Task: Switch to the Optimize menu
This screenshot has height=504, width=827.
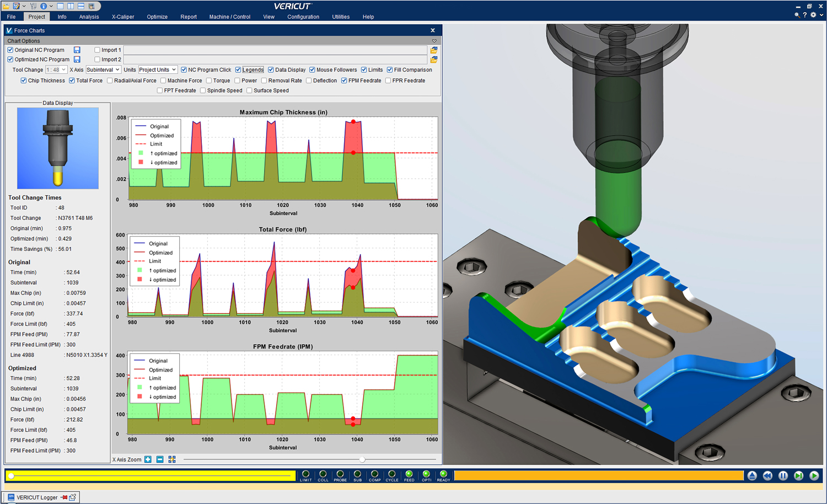Action: tap(157, 17)
